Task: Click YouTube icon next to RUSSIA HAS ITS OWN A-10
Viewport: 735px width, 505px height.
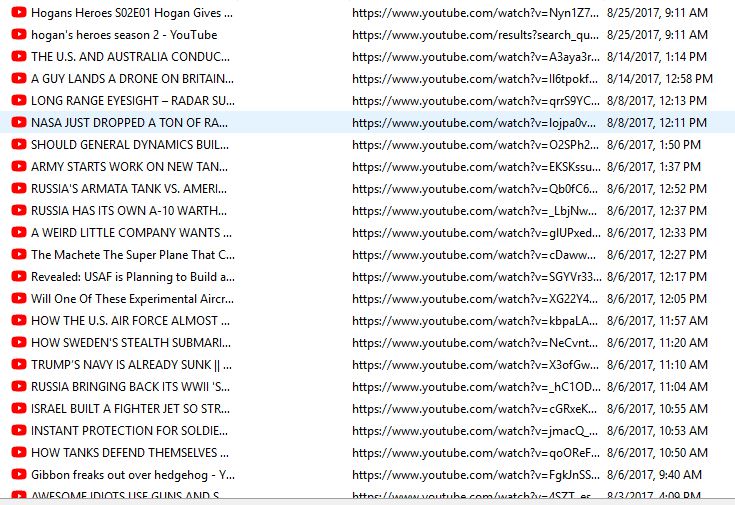Action: (19, 211)
